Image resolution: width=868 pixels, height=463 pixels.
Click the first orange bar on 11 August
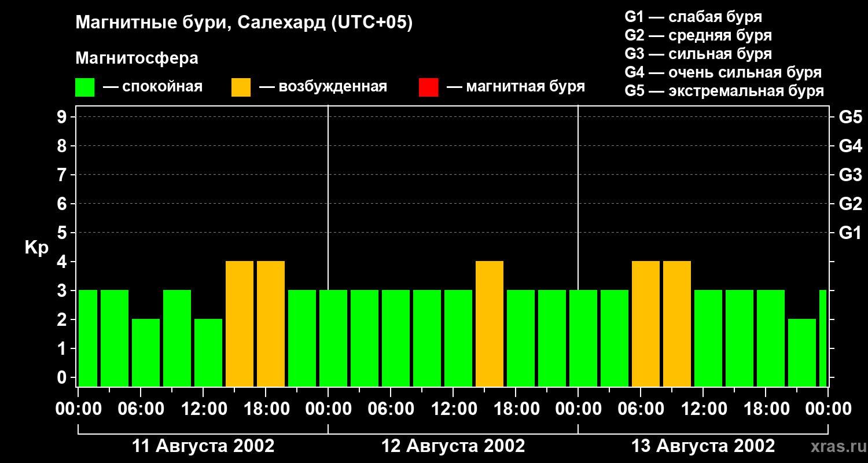[x=240, y=324]
